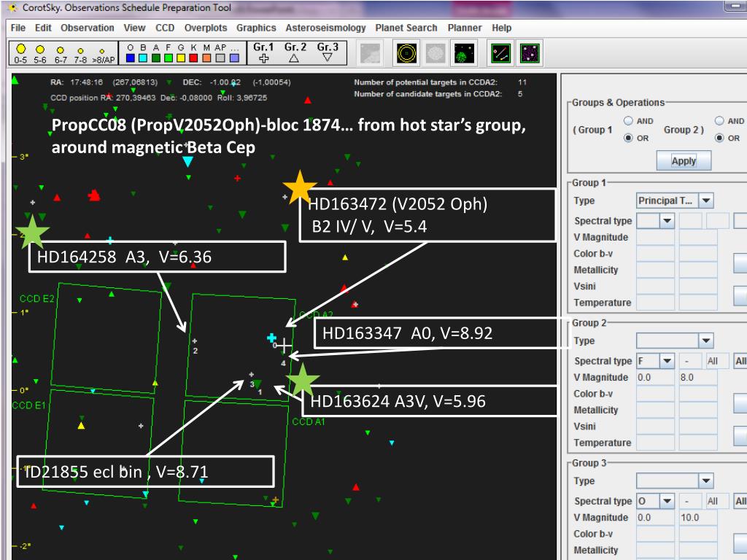Open the Graphics menu

[x=256, y=28]
